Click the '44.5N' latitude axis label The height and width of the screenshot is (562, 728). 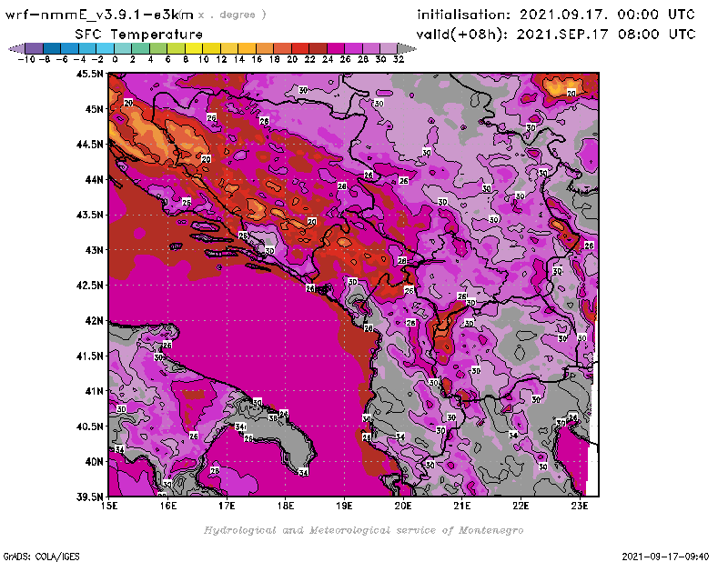pyautogui.click(x=90, y=145)
